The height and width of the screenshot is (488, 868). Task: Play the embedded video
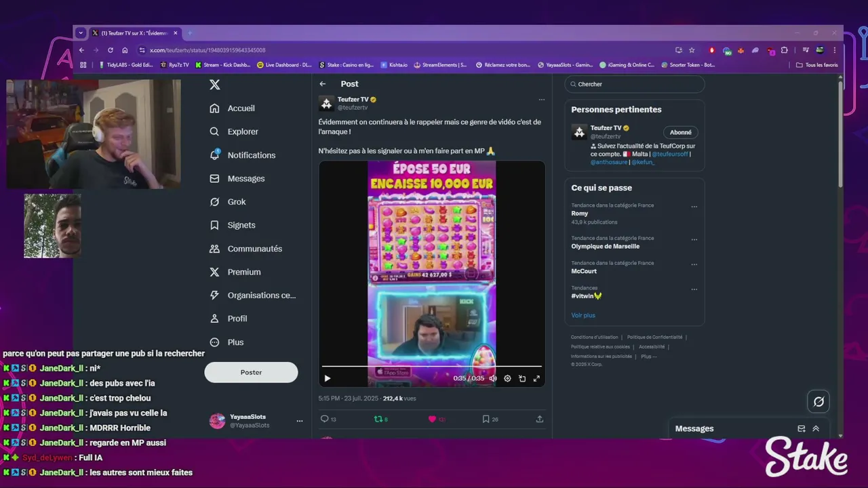(x=327, y=378)
